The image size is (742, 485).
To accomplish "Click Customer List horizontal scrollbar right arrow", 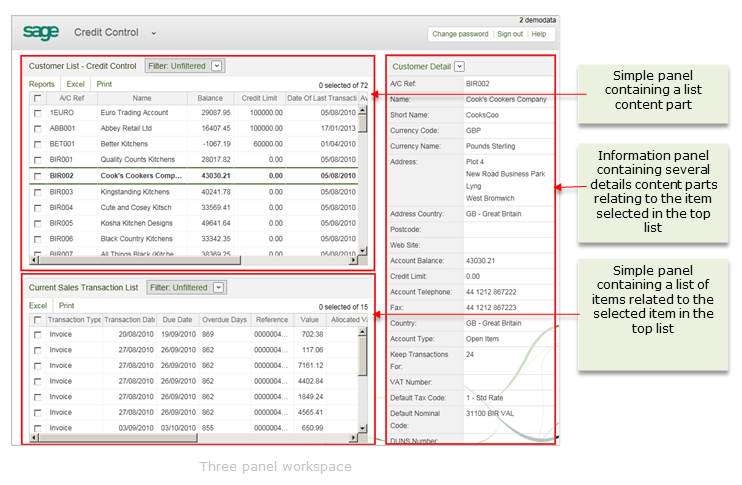I will 353,260.
